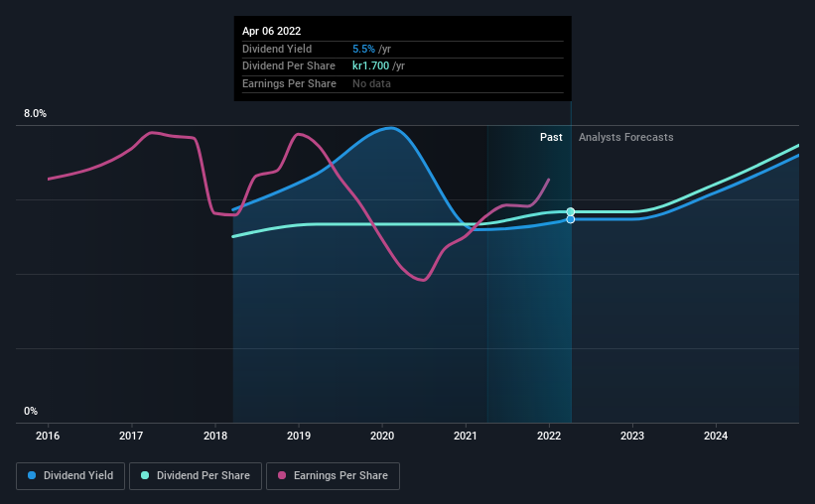Screen dimensions: 815x504
Task: Click the 2020 x-axis label
Action: pos(382,436)
